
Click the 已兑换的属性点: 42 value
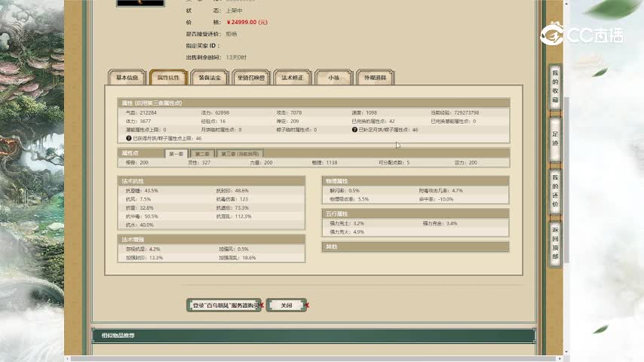[x=373, y=121]
